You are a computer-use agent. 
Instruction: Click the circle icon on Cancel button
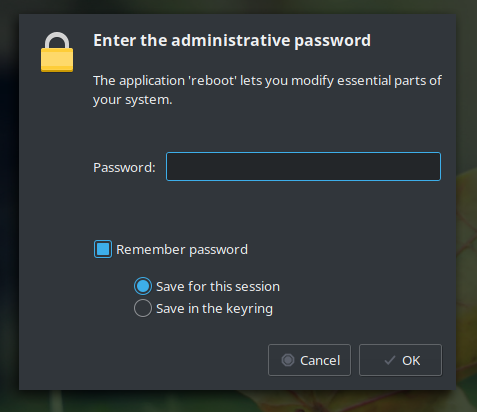[288, 360]
